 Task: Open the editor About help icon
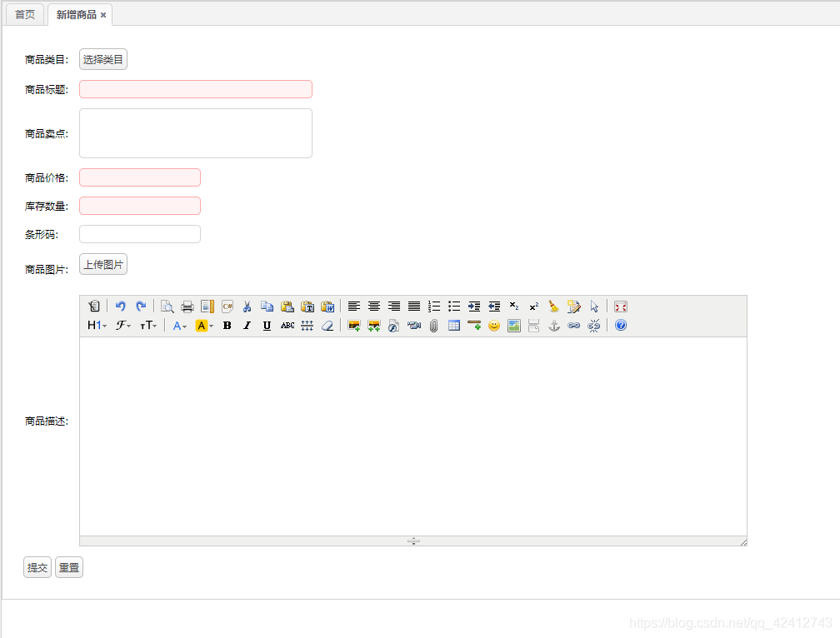[x=620, y=326]
